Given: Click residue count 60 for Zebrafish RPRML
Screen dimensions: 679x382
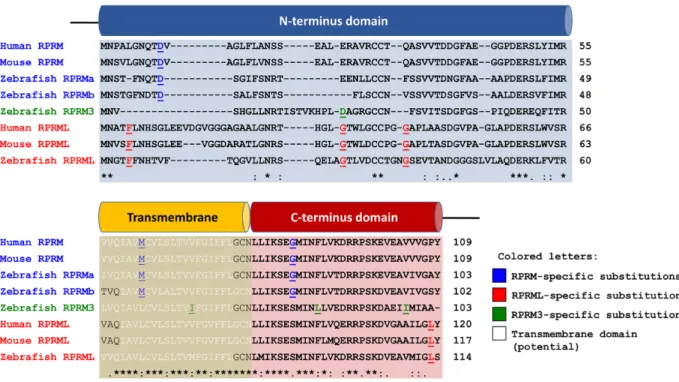Looking at the screenshot, I should [585, 161].
